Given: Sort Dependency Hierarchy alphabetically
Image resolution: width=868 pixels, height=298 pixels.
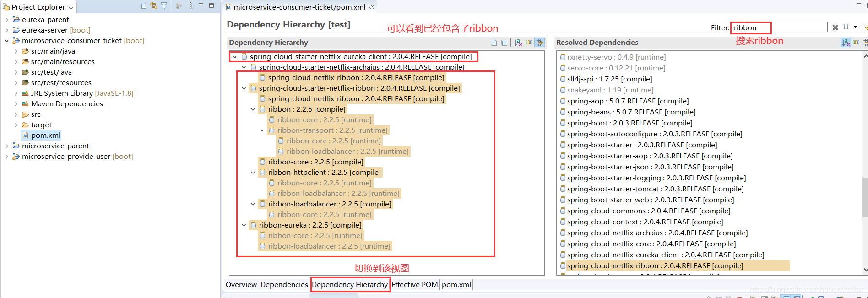Looking at the screenshot, I should tap(518, 43).
